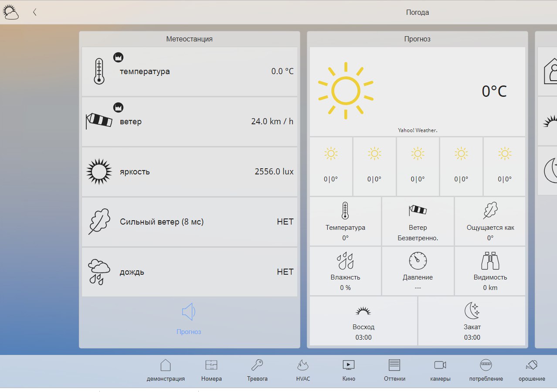Click the rain cloud icon beside дождь

99,272
